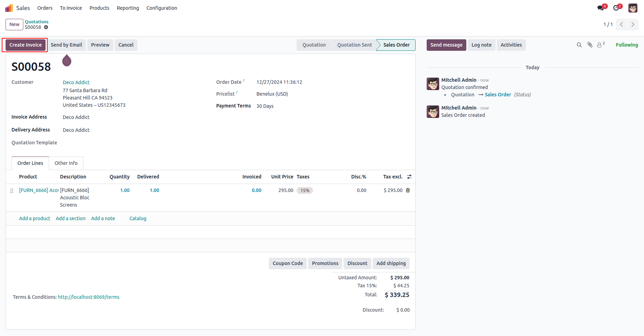
Task: Click Add shipping
Action: point(391,263)
